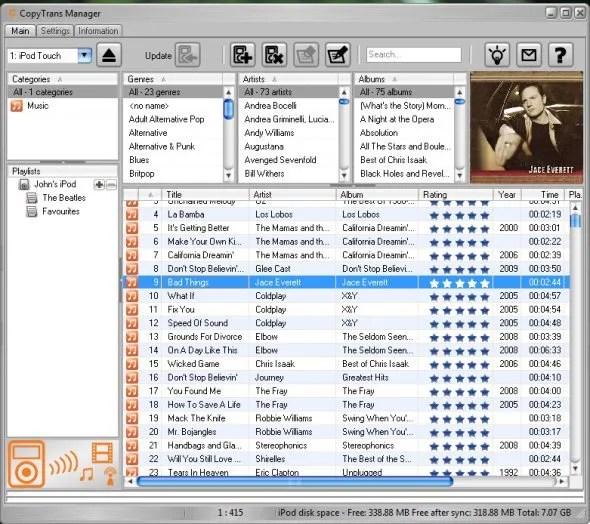Click the Update sync button

pyautogui.click(x=187, y=55)
